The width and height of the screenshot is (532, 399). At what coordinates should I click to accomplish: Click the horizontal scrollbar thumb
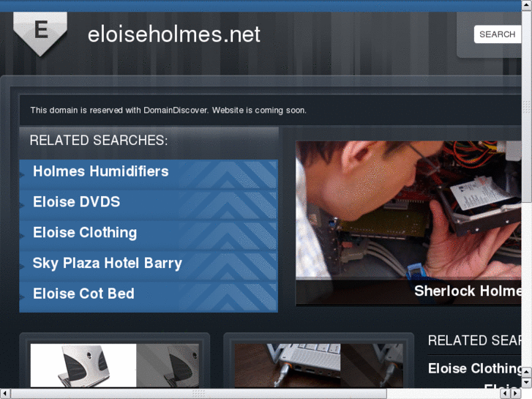pyautogui.click(x=199, y=394)
